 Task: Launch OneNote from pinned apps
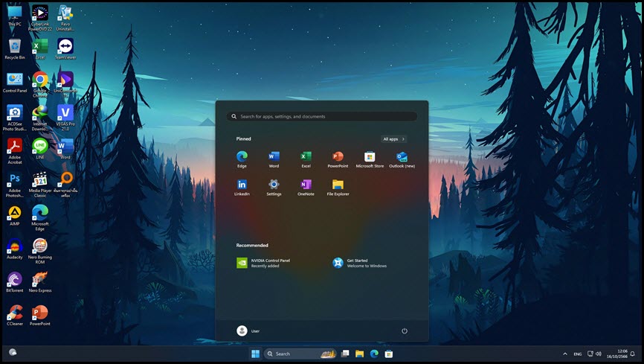[306, 188]
